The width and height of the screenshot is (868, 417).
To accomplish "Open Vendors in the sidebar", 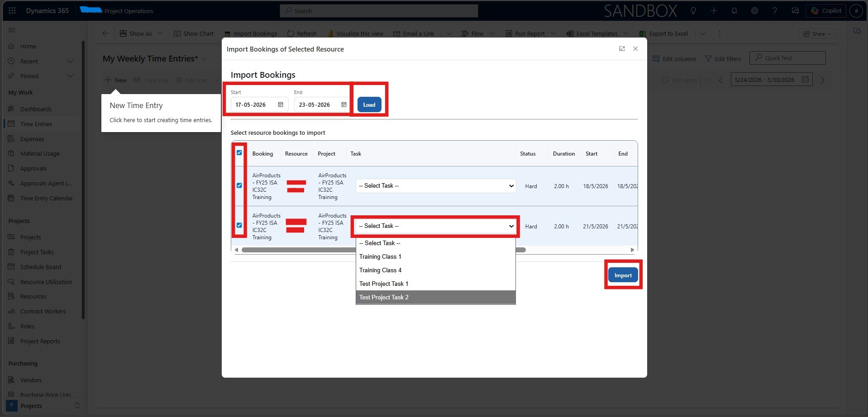I will pos(31,380).
